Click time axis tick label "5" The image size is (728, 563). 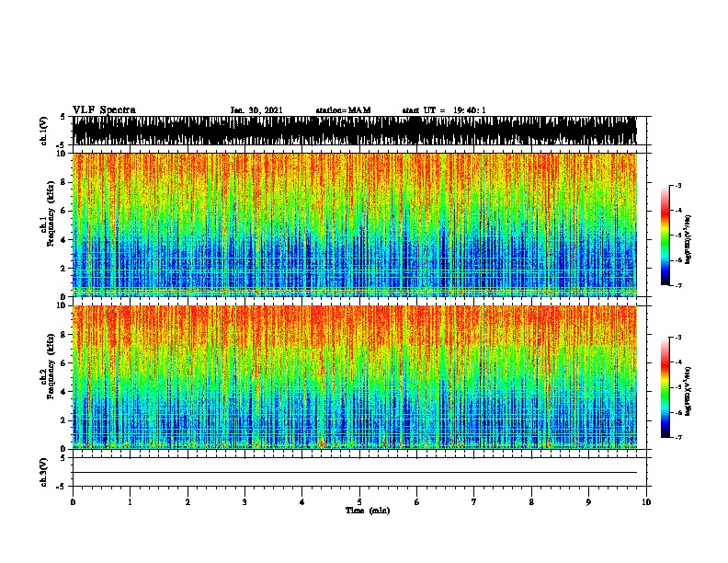(359, 502)
